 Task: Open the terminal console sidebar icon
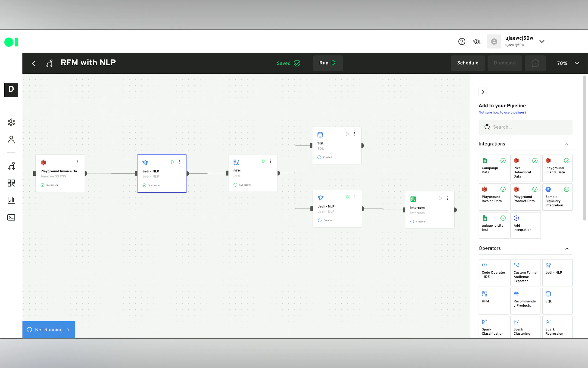point(11,217)
